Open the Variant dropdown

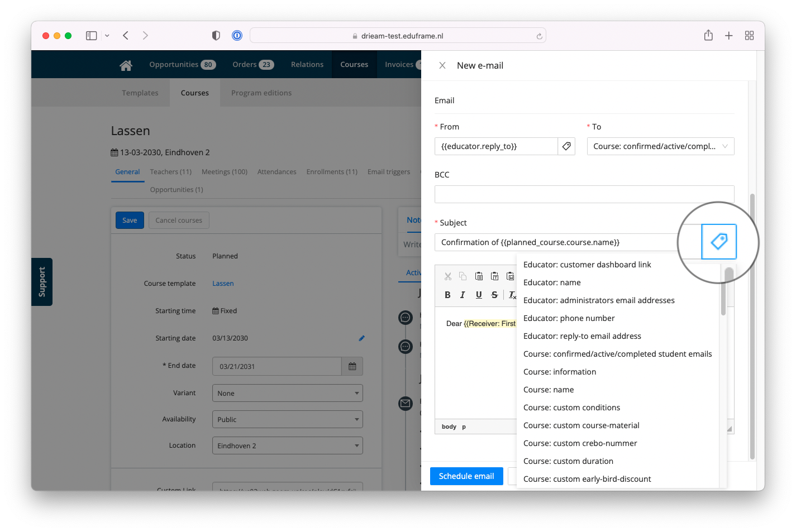pos(287,393)
